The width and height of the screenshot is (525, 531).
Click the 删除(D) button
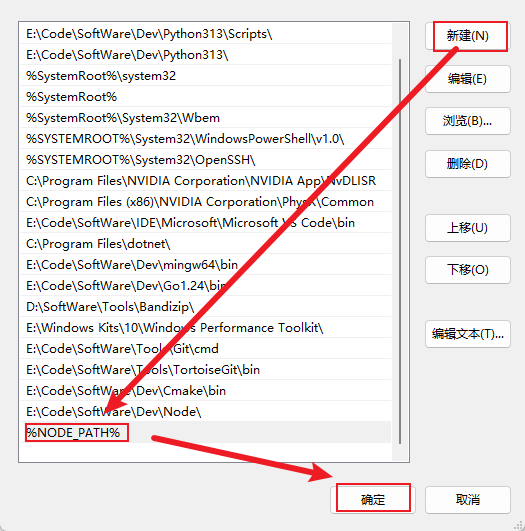pyautogui.click(x=467, y=164)
